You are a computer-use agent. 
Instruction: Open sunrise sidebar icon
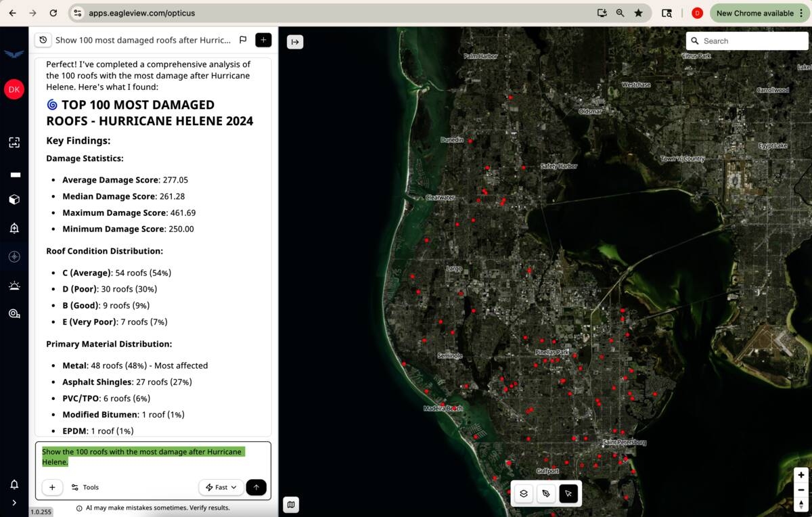pos(14,286)
